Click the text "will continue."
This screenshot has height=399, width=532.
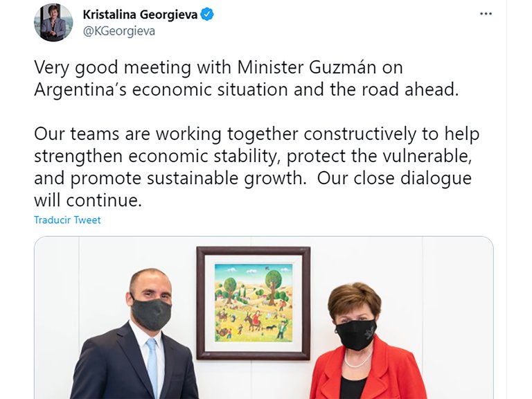[x=88, y=200]
